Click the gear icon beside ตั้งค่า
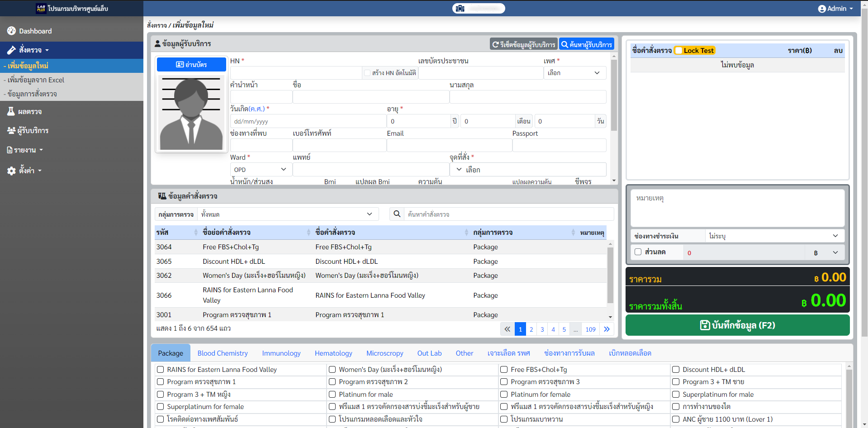The image size is (868, 428). pyautogui.click(x=11, y=171)
